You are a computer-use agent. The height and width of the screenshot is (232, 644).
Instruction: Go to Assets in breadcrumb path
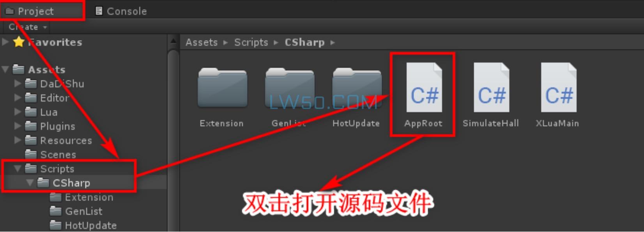click(202, 42)
